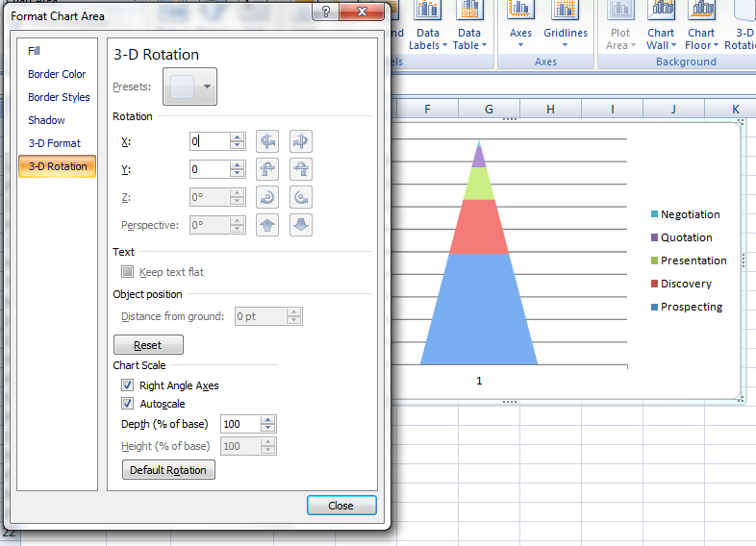This screenshot has width=756, height=546.
Task: Open the 3-D Format category
Action: point(54,143)
